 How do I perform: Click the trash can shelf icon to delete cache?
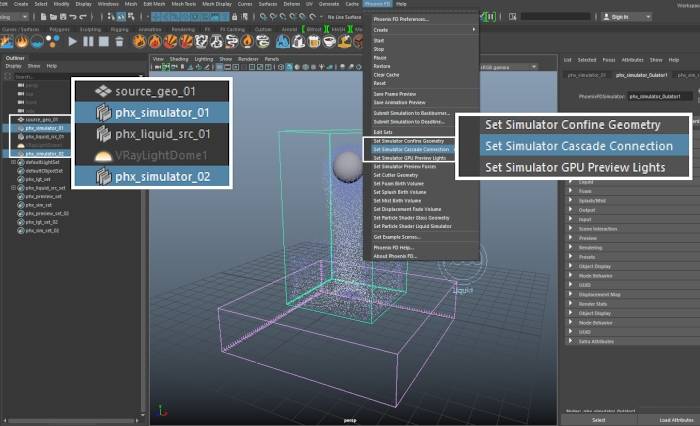pos(119,42)
